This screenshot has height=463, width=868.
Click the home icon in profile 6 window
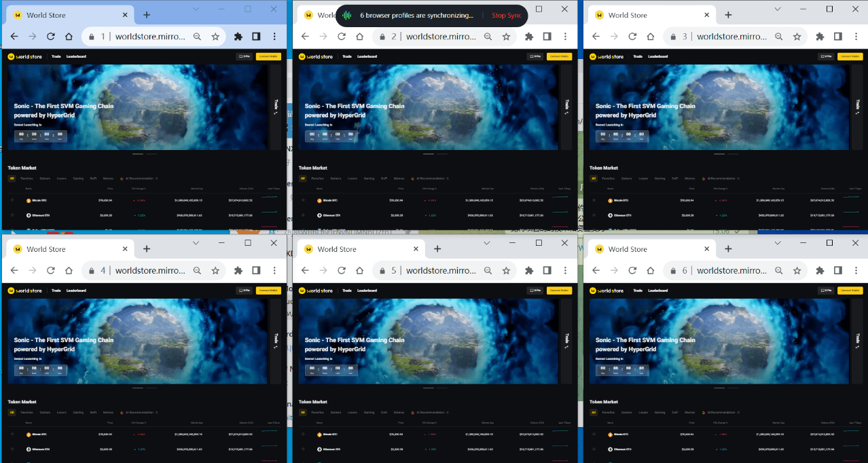click(651, 270)
